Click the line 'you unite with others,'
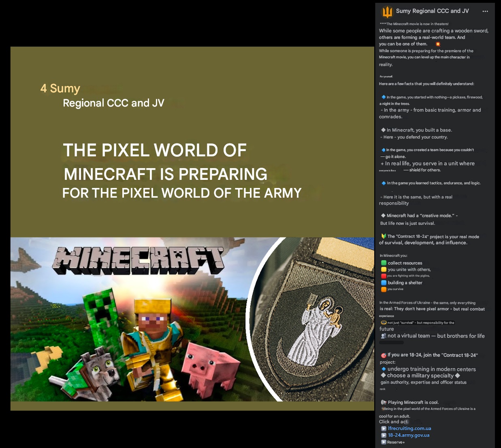 click(x=409, y=270)
